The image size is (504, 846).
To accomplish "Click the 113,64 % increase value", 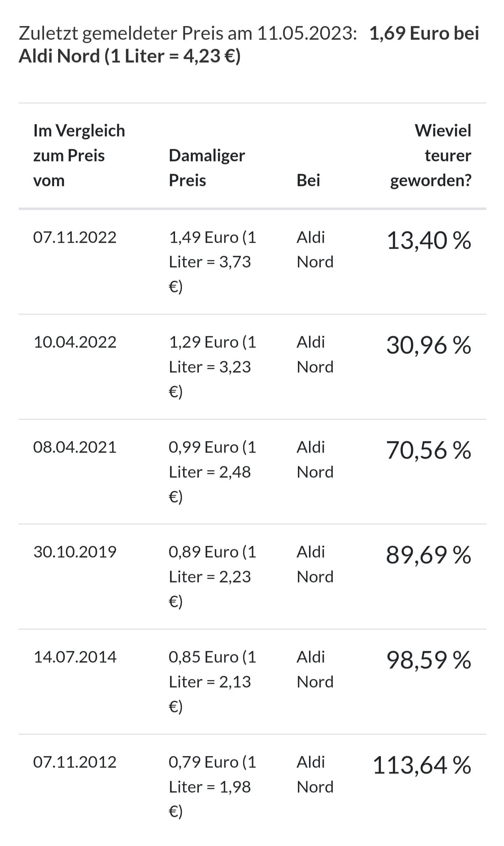I will coord(422,765).
